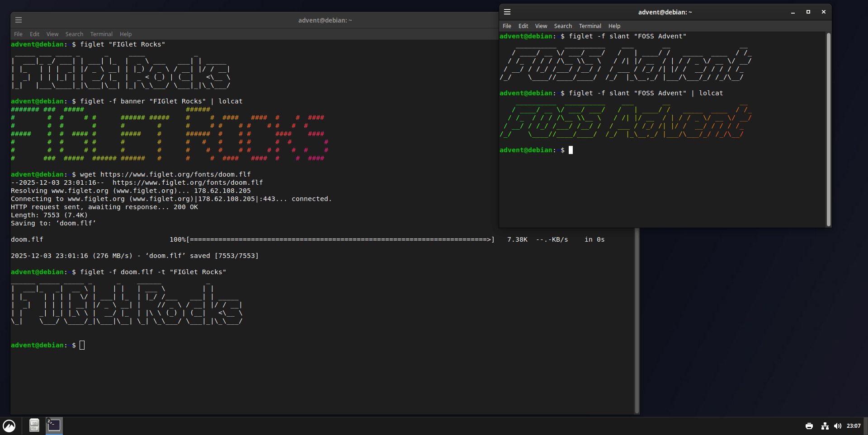This screenshot has height=435, width=868.
Task: Click 'HTTP request sent' response line
Action: point(104,207)
